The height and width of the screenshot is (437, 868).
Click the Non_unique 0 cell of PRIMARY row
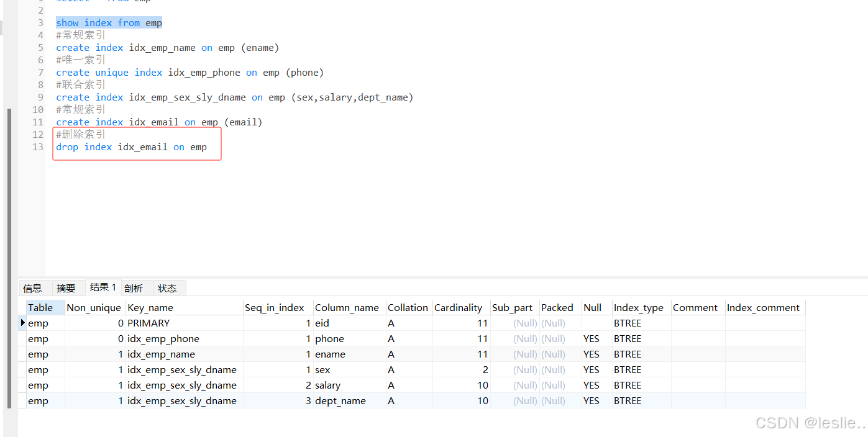click(x=95, y=323)
